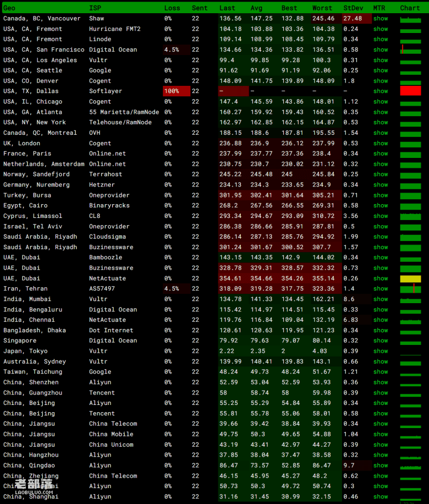This screenshot has width=429, height=504.
Task: Click show link for Fremont Hurricane FMT2
Action: [x=381, y=29]
